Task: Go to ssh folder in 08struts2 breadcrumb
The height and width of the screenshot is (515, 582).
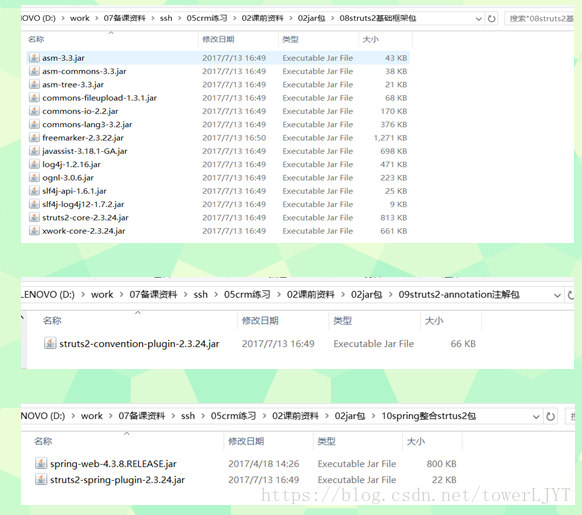Action: coord(166,18)
